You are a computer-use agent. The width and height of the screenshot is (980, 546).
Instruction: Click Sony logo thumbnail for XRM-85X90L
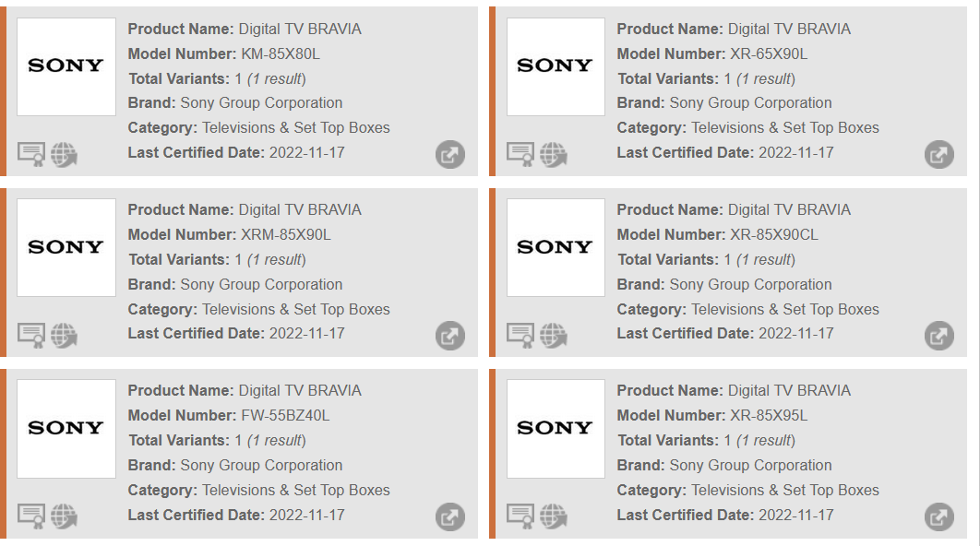(x=66, y=247)
